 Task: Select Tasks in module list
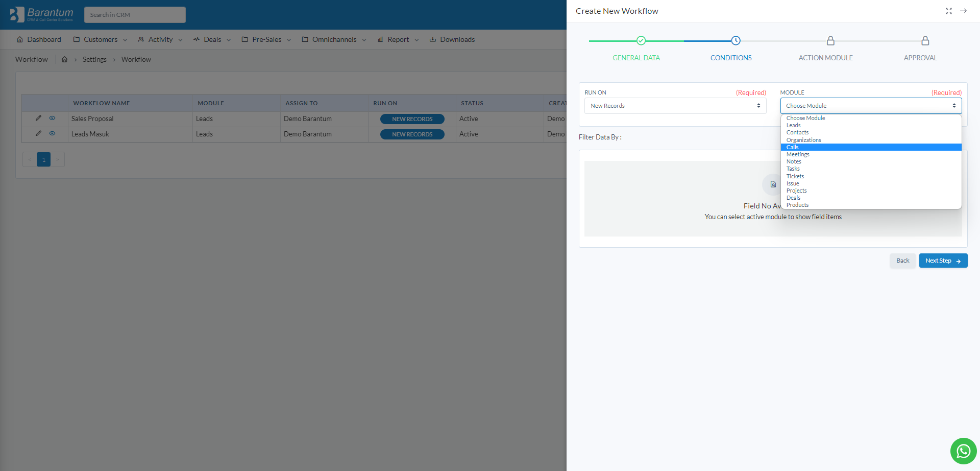[871, 169]
